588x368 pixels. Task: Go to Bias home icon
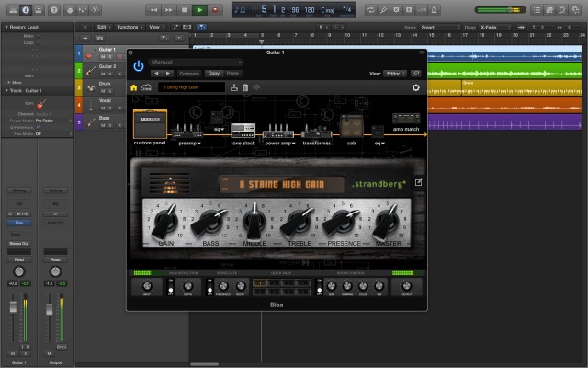tap(133, 87)
